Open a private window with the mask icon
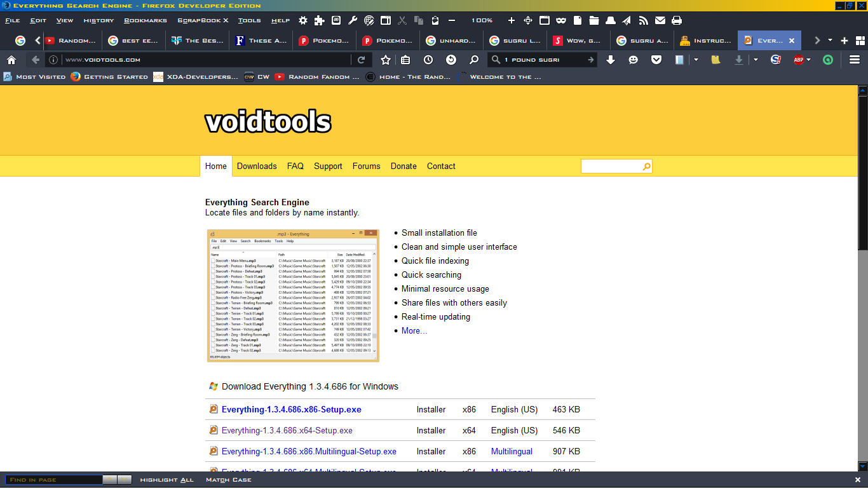Image resolution: width=868 pixels, height=488 pixels. tap(561, 20)
